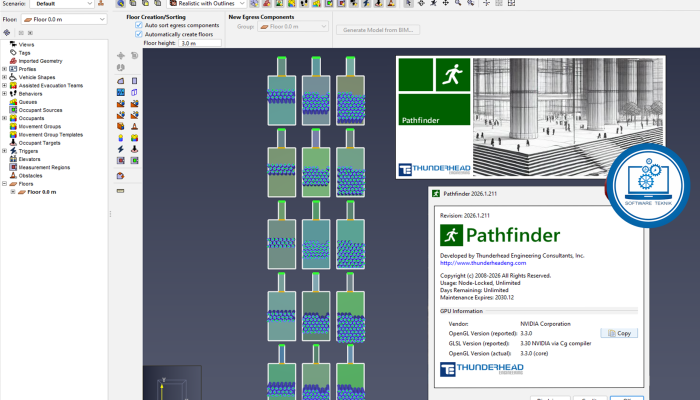The image size is (700, 400).
Task: Click the Vendor NVIDIA Corporation value
Action: click(x=545, y=324)
